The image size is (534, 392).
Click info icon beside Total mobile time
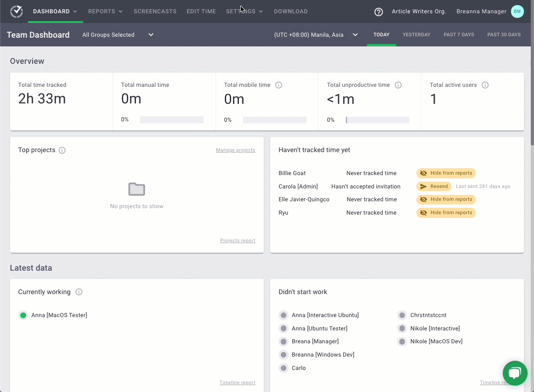(278, 85)
